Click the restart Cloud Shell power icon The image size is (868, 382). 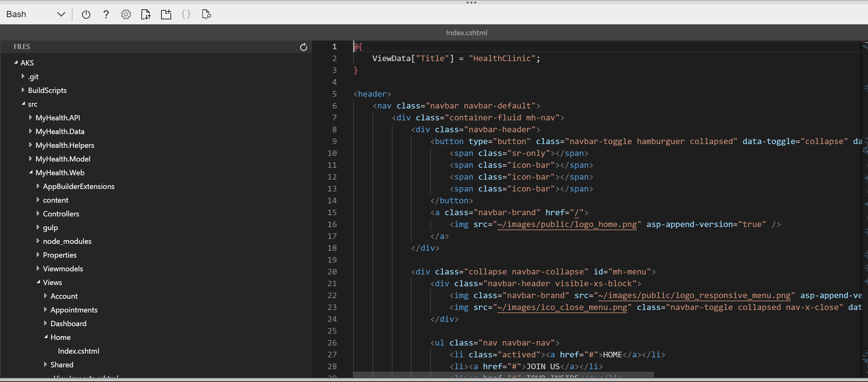click(86, 14)
